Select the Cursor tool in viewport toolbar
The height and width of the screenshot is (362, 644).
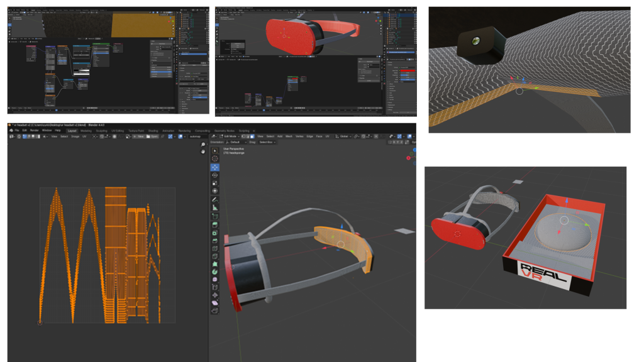(215, 159)
